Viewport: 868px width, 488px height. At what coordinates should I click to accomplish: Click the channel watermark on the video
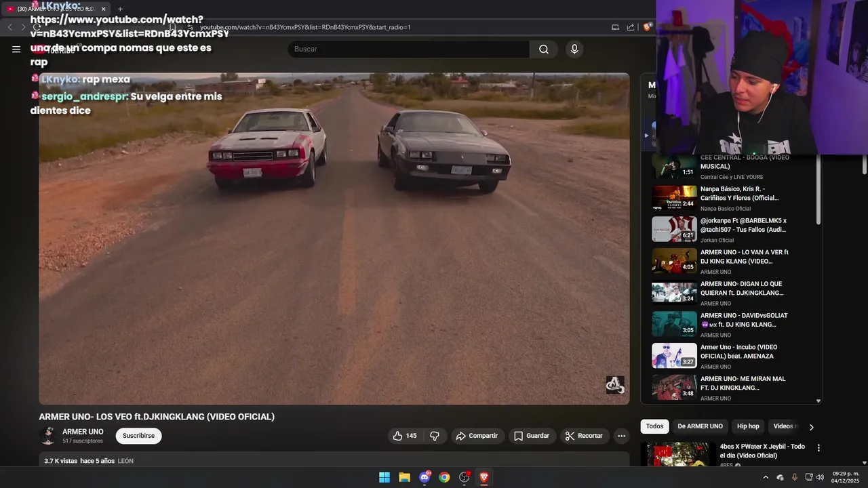pyautogui.click(x=615, y=385)
